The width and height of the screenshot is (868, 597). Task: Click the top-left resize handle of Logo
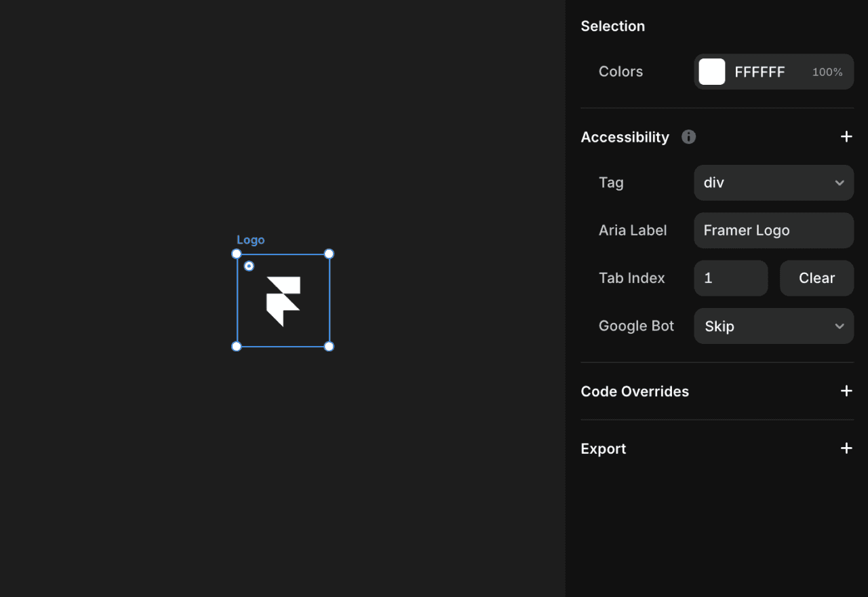click(x=237, y=254)
